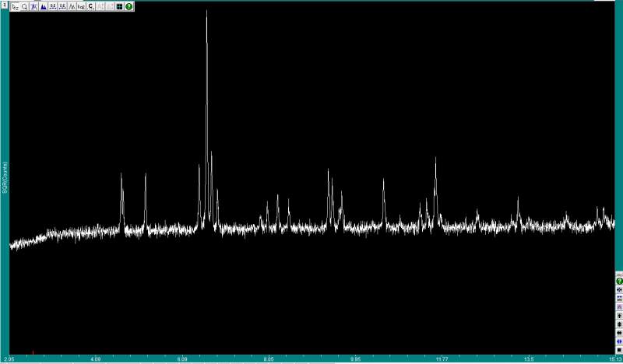Click the vertical double-arrow icon on right panel
This screenshot has width=623, height=364.
tap(619, 324)
